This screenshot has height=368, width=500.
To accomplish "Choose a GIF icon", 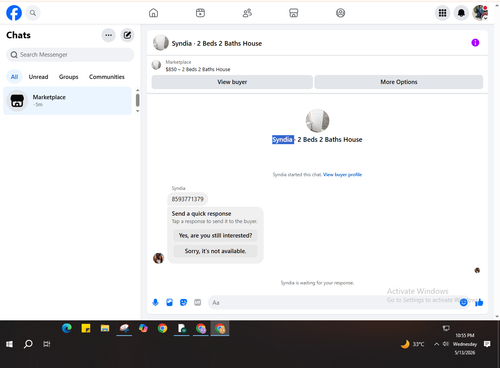I will point(198,302).
